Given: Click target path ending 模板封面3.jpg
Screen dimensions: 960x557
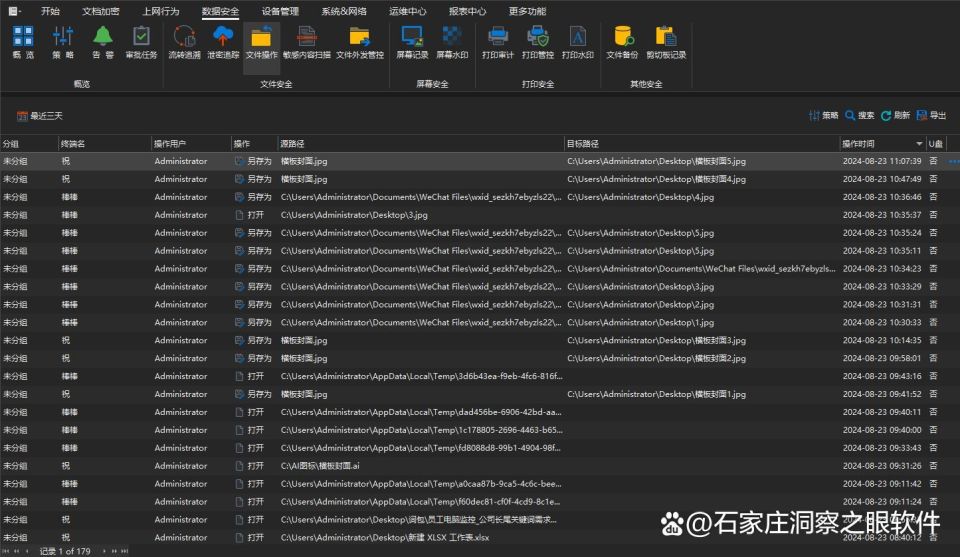Looking at the screenshot, I should pos(656,340).
